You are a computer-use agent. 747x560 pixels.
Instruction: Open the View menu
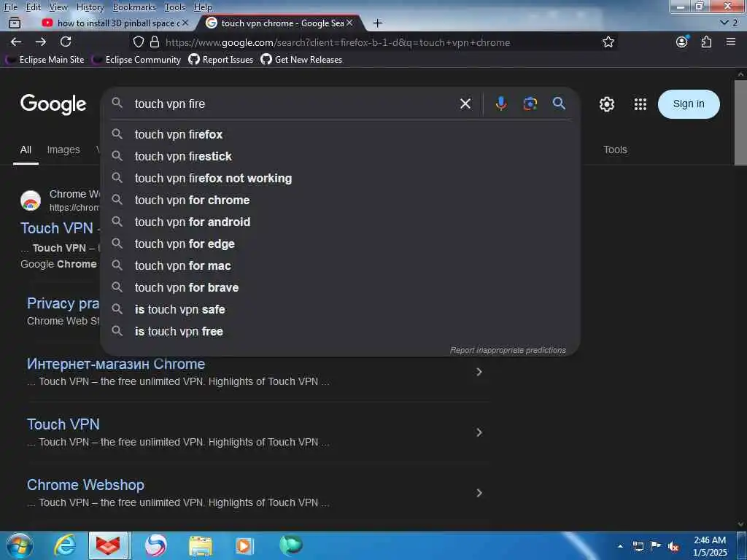(x=58, y=7)
